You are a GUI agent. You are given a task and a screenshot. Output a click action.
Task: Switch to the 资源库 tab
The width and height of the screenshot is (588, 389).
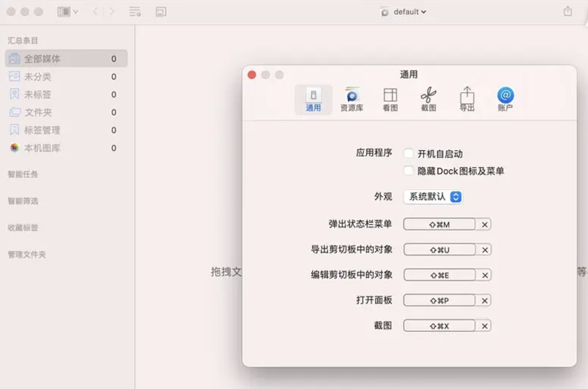tap(352, 98)
